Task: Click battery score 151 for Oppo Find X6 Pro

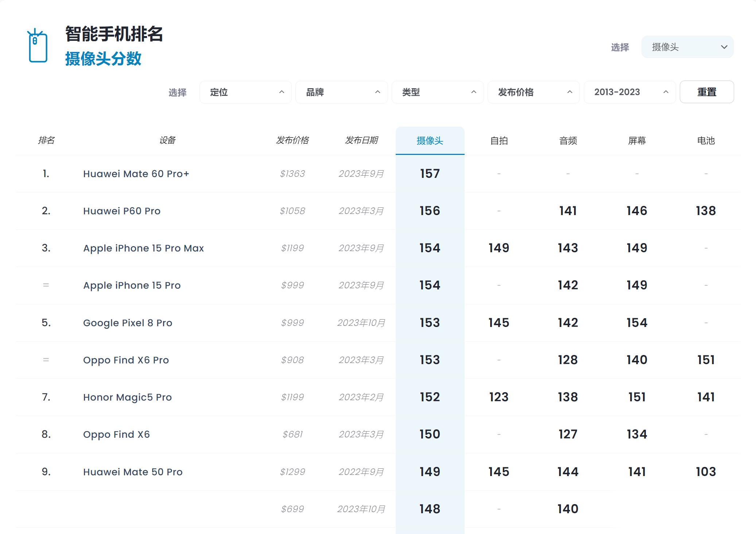Action: 706,360
